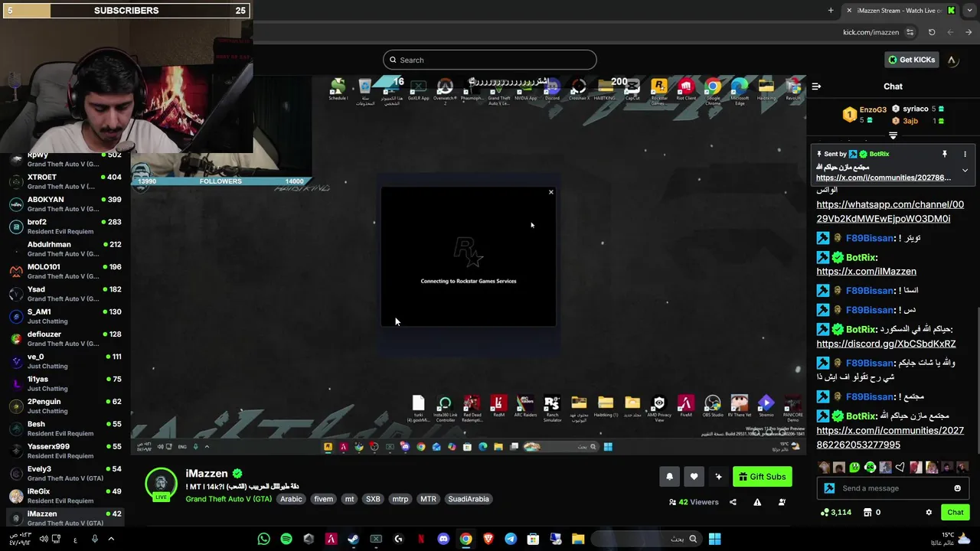Screen dimensions: 980x551
Task: Open the Windows Start menu
Action: coord(714,539)
